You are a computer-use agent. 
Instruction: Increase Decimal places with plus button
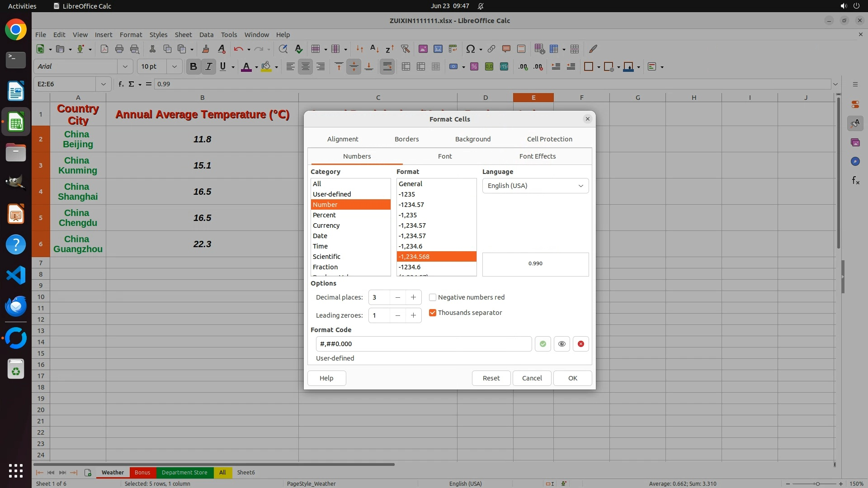tap(413, 297)
